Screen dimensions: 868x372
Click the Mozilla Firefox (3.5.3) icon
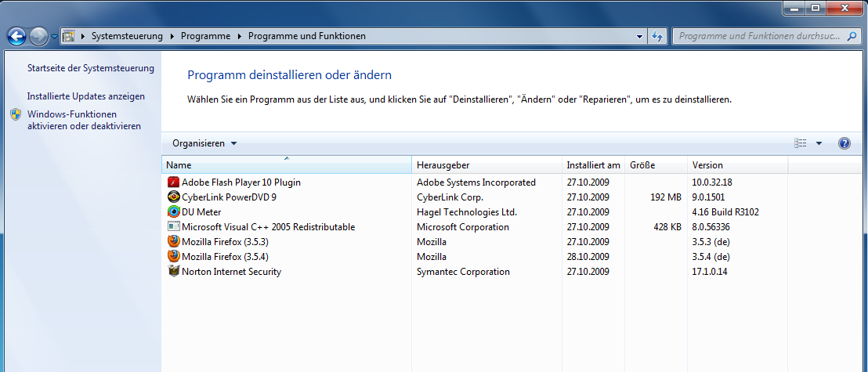coord(173,242)
